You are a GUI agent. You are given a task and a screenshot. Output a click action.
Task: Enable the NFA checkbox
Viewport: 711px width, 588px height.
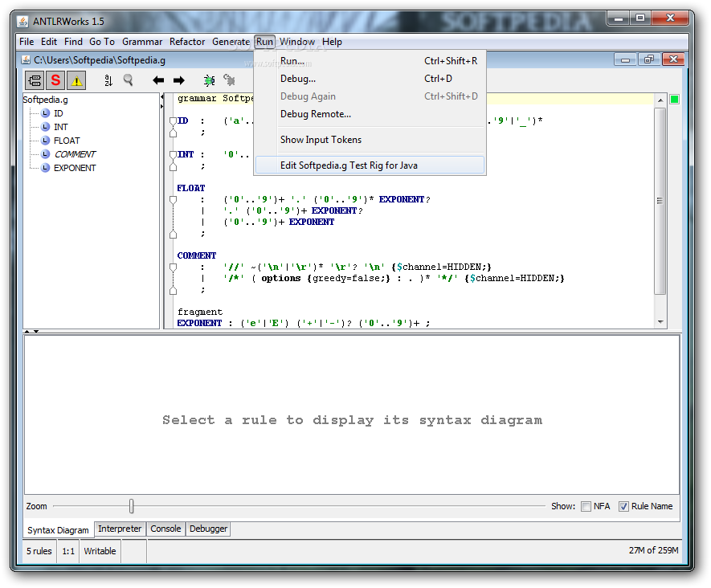pos(586,506)
